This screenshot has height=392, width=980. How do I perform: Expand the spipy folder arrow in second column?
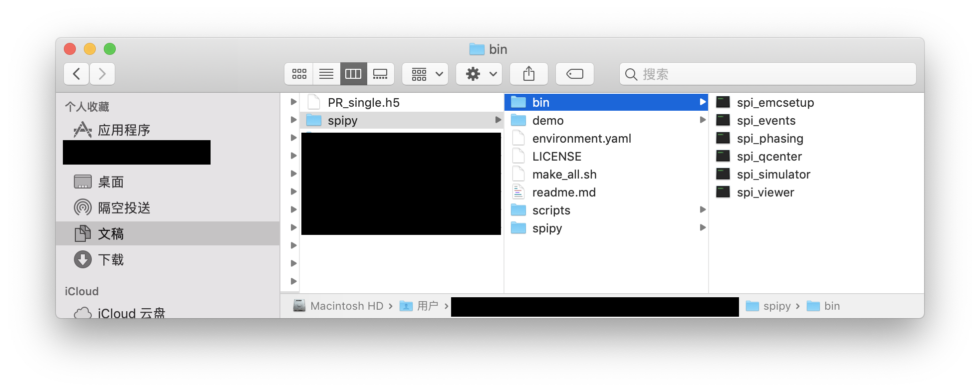tap(497, 120)
